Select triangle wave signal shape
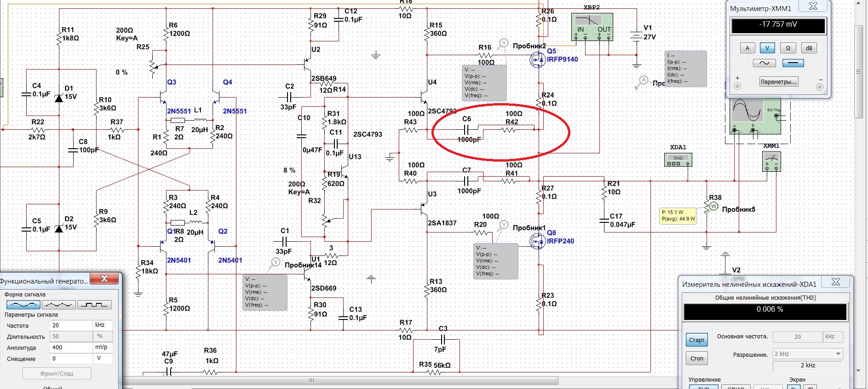This screenshot has width=868, height=389. [x=59, y=305]
